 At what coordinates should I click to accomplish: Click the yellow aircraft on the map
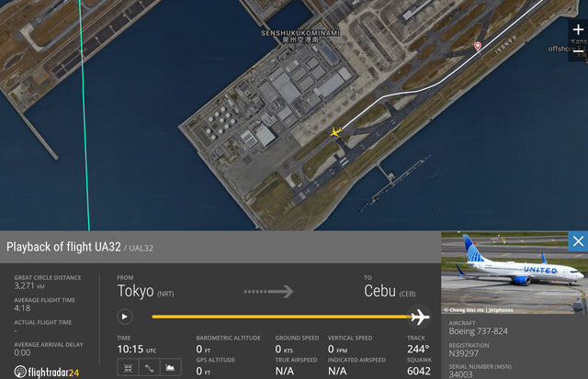(335, 132)
